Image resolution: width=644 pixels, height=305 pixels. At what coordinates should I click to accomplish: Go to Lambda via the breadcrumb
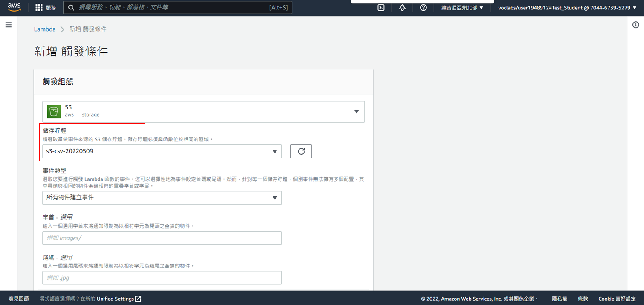45,29
